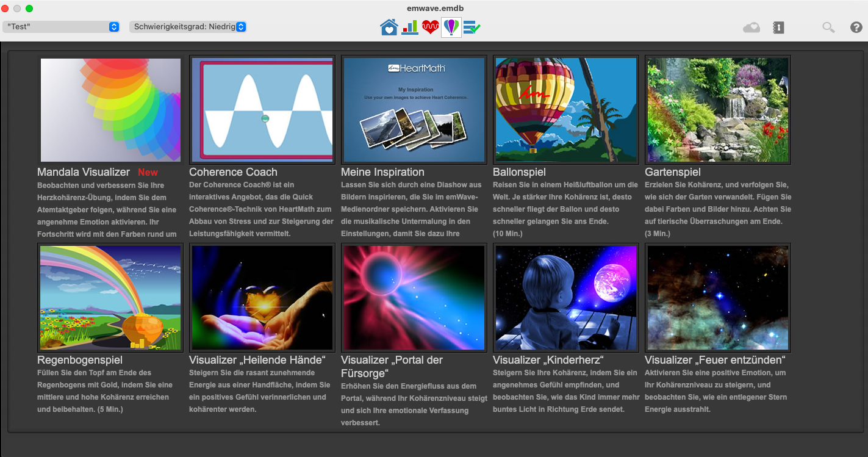
Task: Open the progress bar chart view
Action: [x=410, y=27]
